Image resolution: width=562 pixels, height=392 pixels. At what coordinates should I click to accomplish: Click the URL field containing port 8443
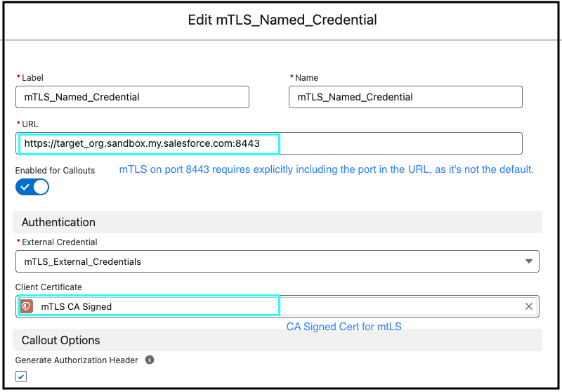coord(269,143)
